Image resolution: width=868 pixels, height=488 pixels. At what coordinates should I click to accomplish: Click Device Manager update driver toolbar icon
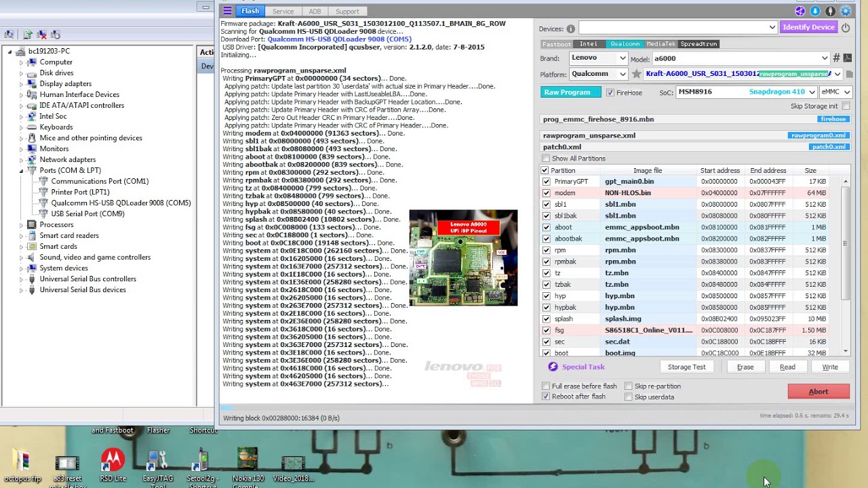[28, 35]
